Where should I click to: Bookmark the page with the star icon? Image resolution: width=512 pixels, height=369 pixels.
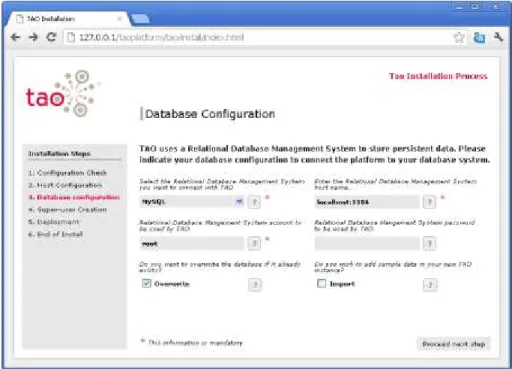[459, 37]
